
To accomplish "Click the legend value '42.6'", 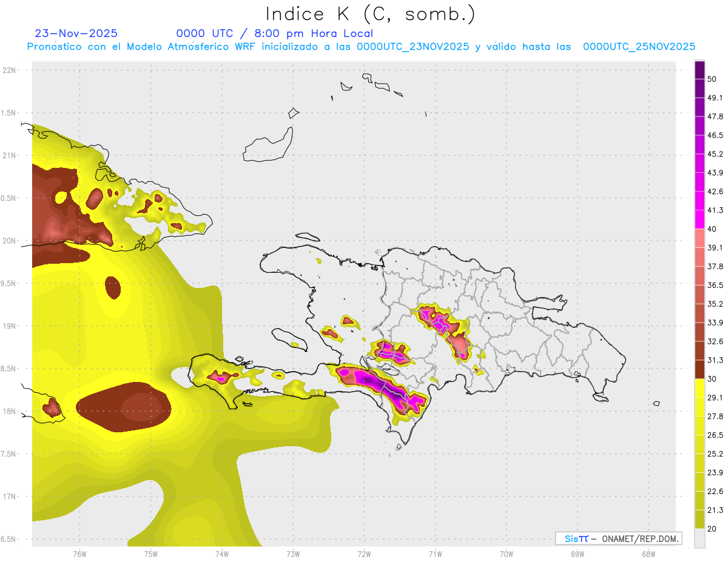I will tap(715, 192).
